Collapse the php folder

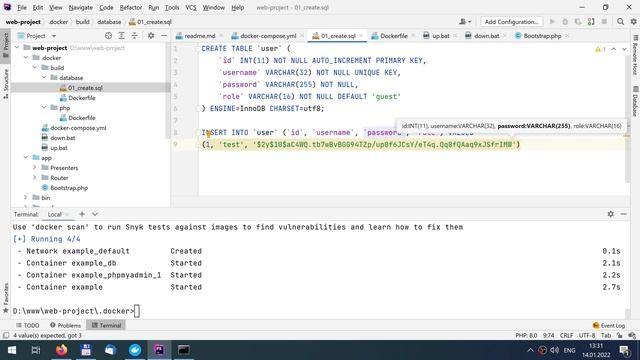coord(44,108)
